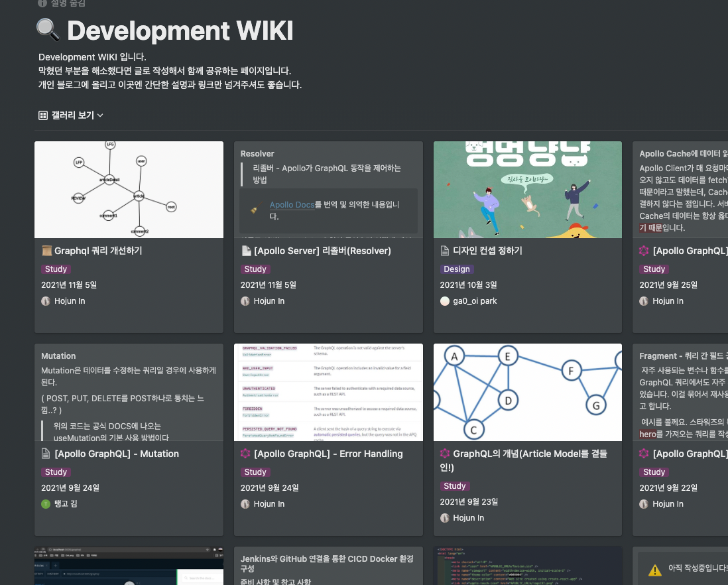Click the page icon of 리졸버(Resolver) card

(x=245, y=251)
